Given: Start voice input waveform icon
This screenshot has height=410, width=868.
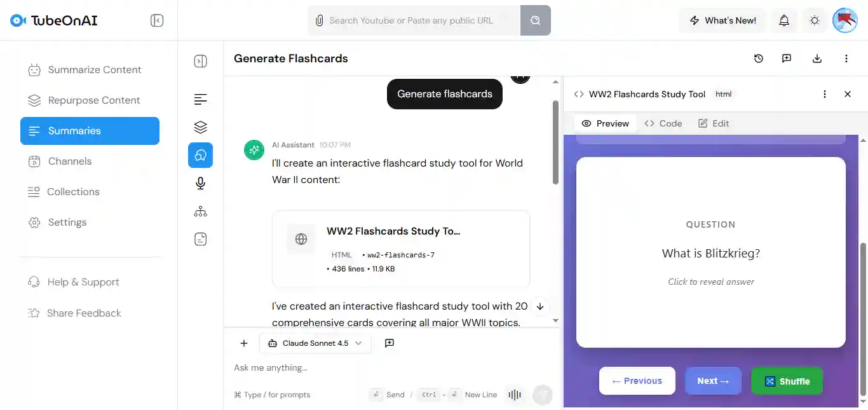Looking at the screenshot, I should [x=515, y=395].
